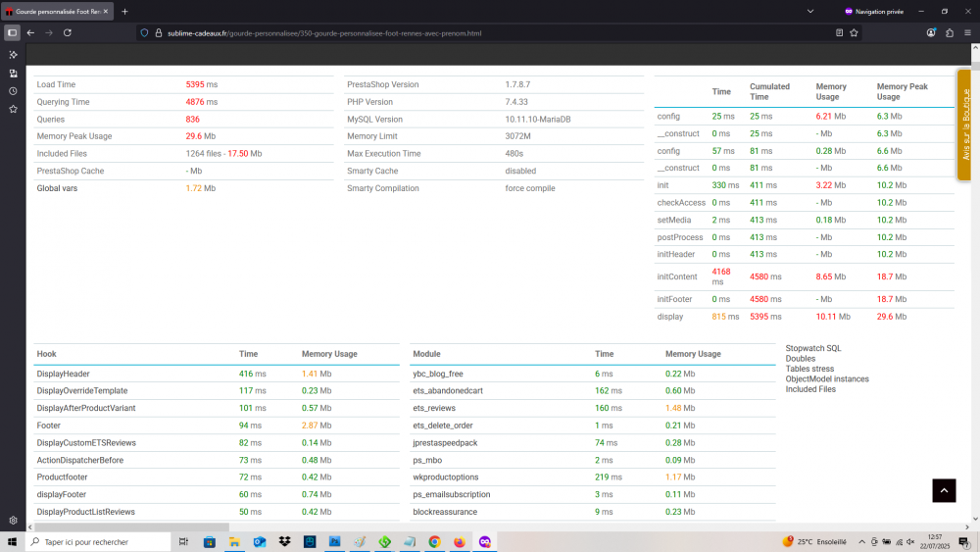Open the extensions puzzle icon
The height and width of the screenshot is (552, 980).
(x=950, y=32)
